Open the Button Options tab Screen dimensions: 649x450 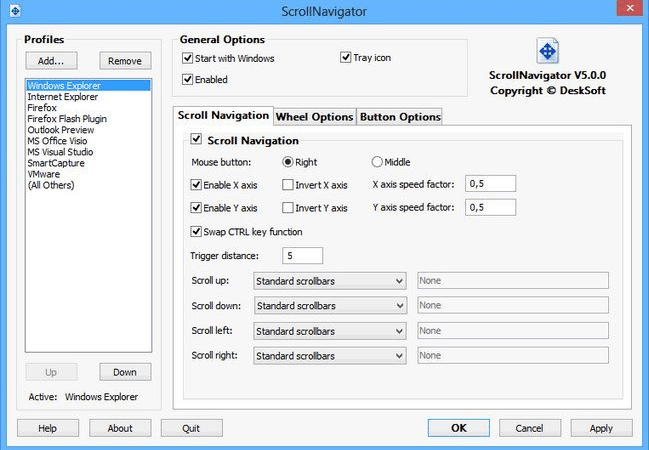point(400,117)
